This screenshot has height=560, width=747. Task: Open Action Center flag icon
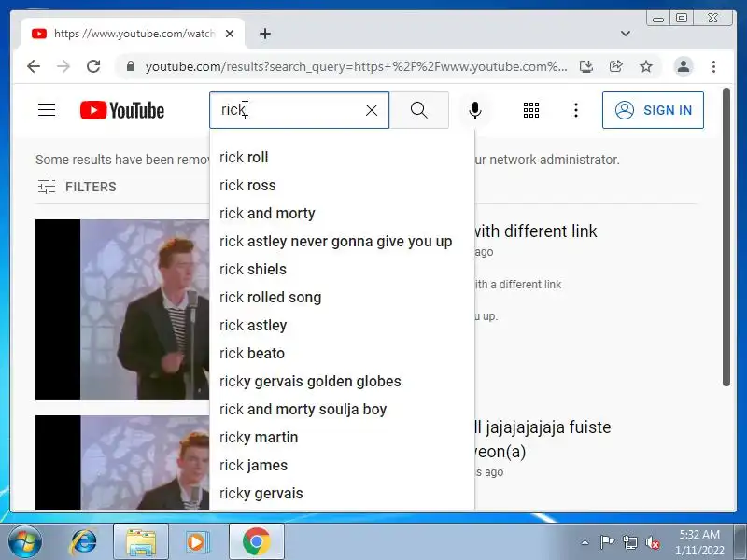pyautogui.click(x=607, y=542)
